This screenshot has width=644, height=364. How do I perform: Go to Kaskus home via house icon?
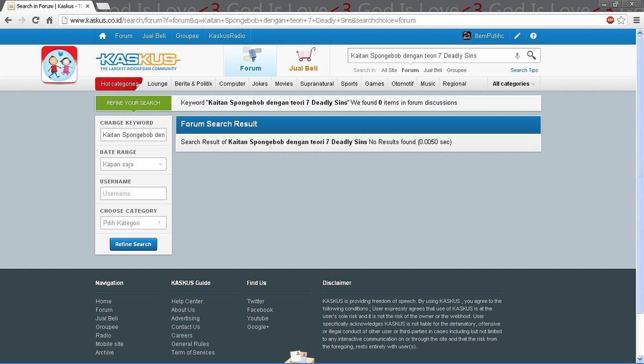[103, 36]
